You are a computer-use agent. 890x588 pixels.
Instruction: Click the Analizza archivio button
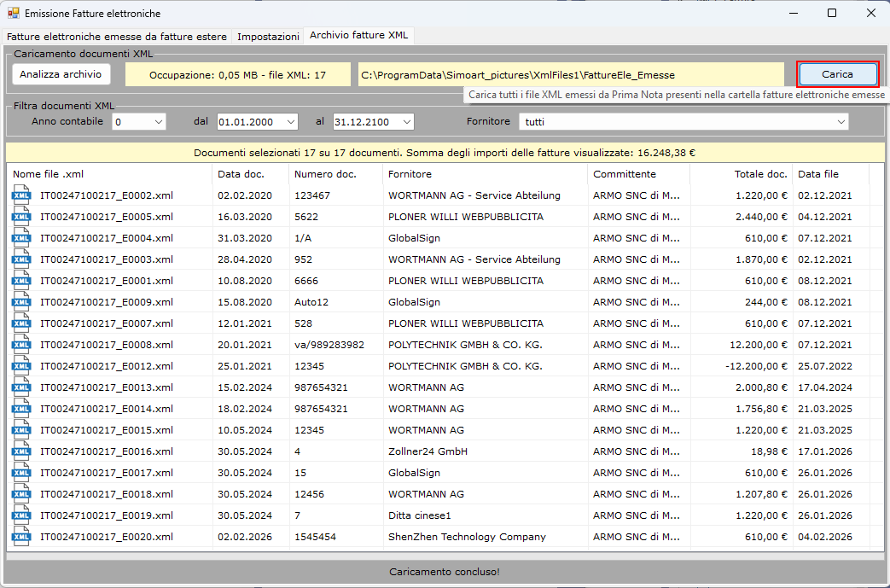[x=61, y=74]
